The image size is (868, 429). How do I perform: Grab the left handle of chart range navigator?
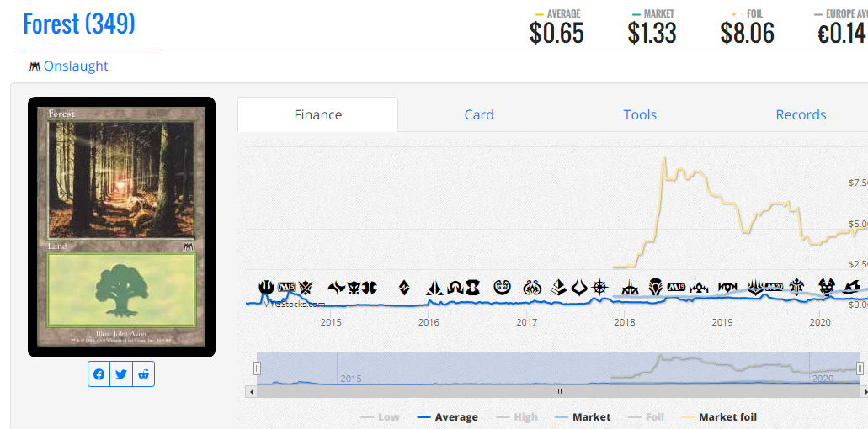click(258, 368)
